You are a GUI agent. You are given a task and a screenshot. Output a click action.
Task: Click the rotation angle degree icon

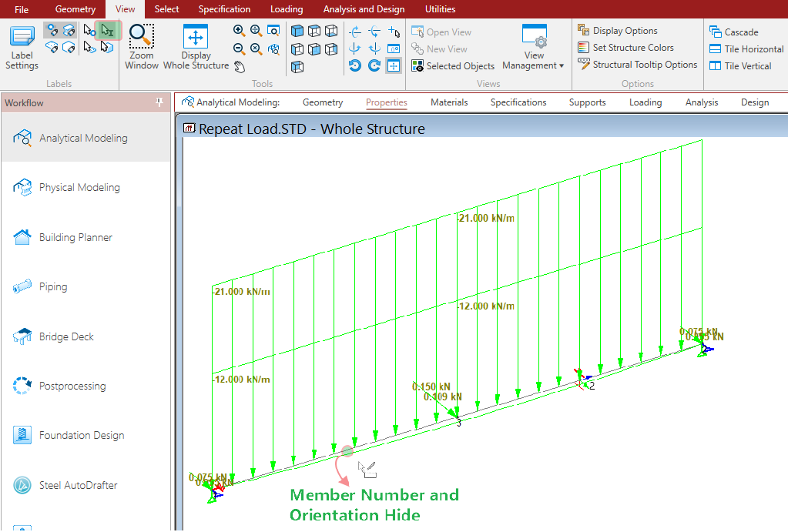pyautogui.click(x=394, y=49)
